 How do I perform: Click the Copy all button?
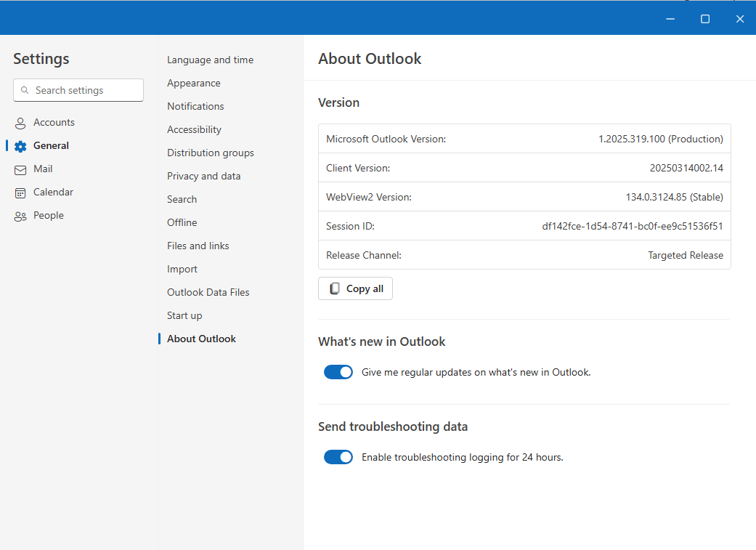[x=355, y=288]
